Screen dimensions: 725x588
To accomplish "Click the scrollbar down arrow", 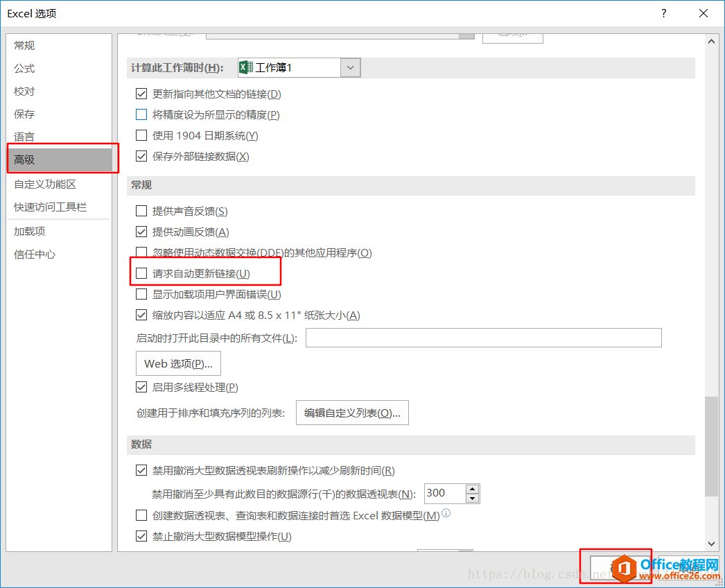I will (712, 544).
